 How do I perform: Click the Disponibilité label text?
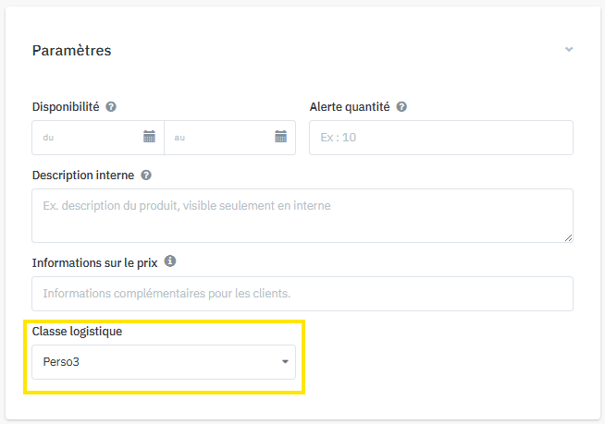click(x=65, y=107)
